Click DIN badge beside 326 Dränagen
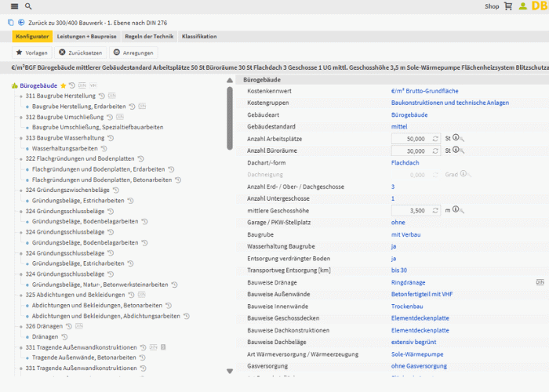Screen dimensions: 549x392 point(78,326)
